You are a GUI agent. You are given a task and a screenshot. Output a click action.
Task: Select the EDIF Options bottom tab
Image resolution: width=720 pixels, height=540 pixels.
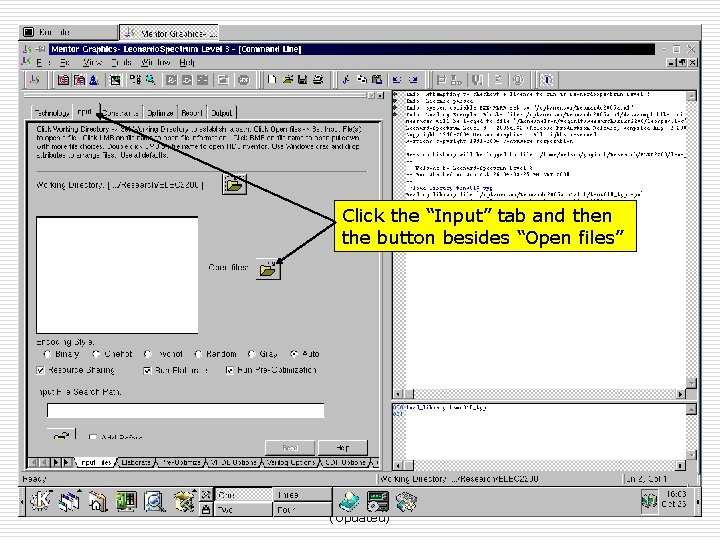(x=345, y=462)
